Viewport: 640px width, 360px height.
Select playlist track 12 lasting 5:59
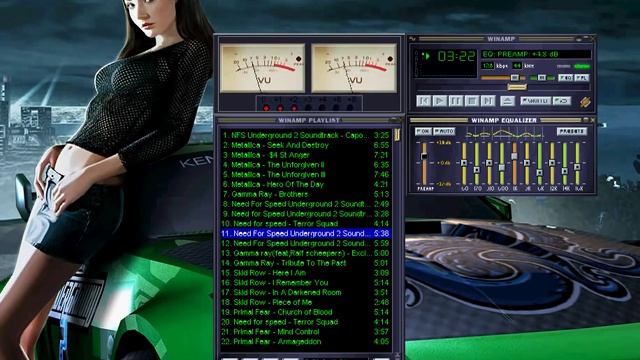(x=305, y=243)
